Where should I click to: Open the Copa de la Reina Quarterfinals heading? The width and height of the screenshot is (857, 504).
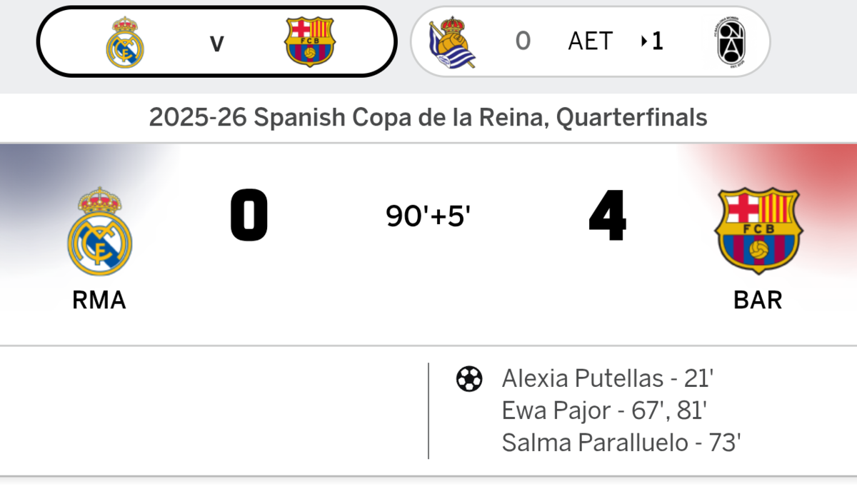tap(428, 117)
